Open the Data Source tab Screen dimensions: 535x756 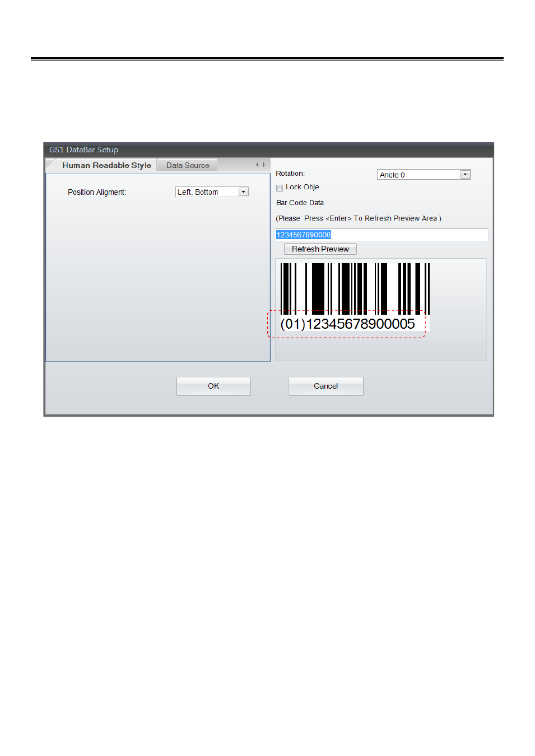click(x=188, y=165)
